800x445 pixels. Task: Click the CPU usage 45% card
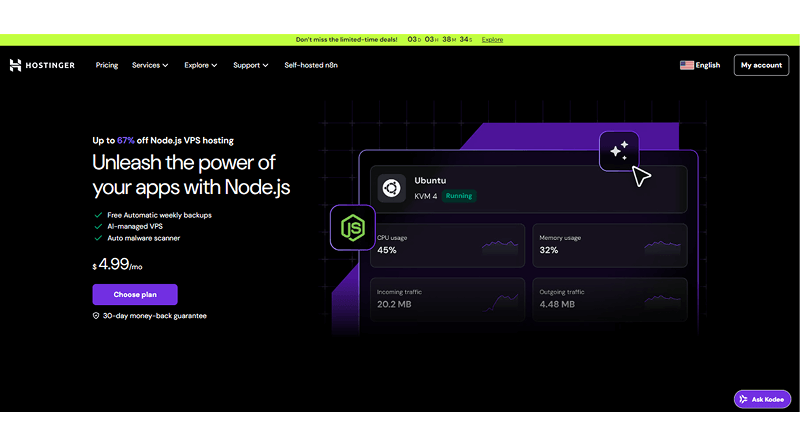tap(447, 245)
